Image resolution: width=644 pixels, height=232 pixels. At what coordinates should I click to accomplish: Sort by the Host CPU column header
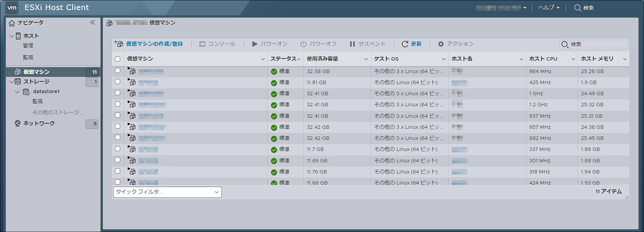[x=543, y=59]
